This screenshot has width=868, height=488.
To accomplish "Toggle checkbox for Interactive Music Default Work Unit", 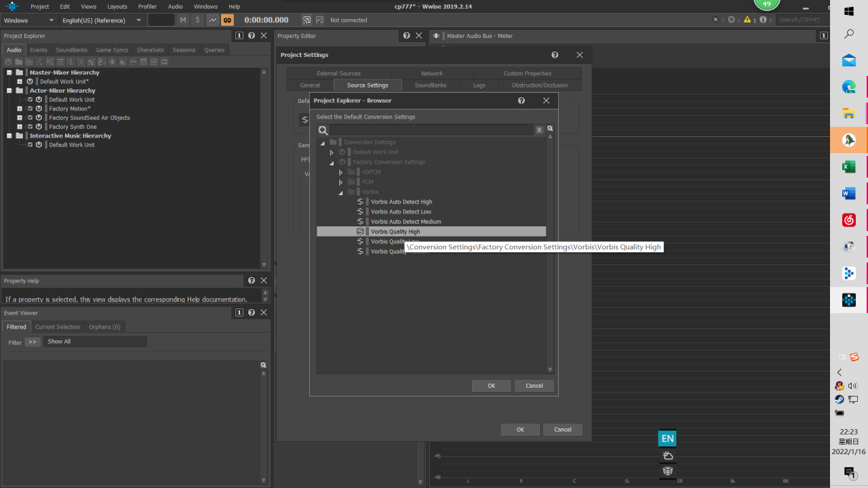I will [x=30, y=145].
